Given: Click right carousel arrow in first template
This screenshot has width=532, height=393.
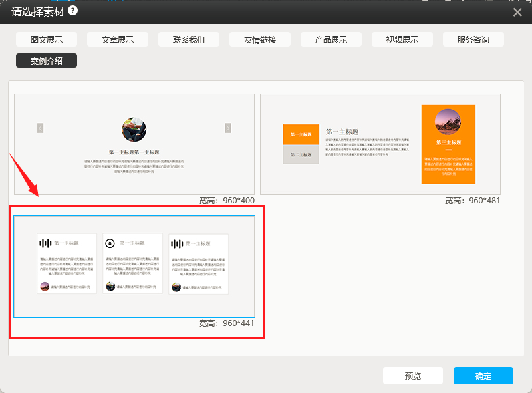Looking at the screenshot, I should click(228, 128).
